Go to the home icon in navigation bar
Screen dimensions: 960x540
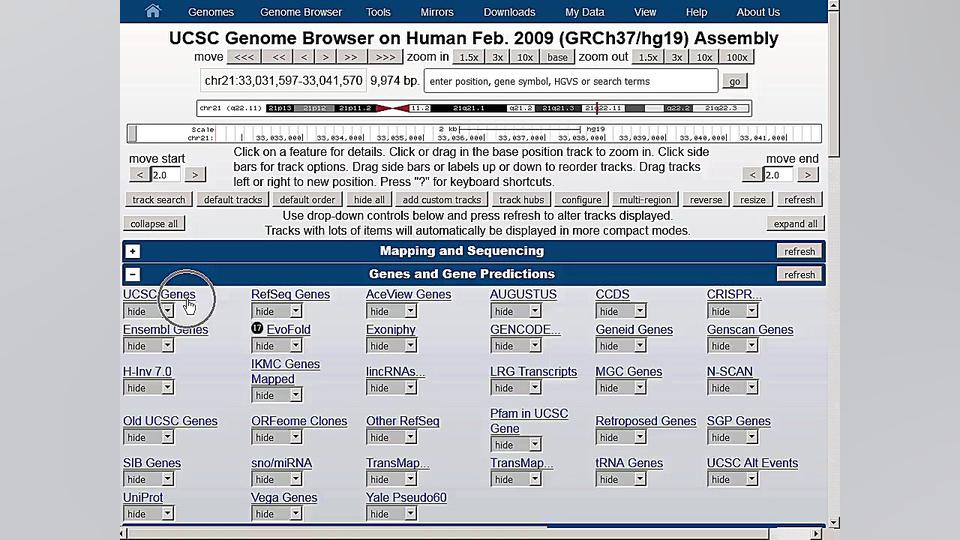point(152,11)
